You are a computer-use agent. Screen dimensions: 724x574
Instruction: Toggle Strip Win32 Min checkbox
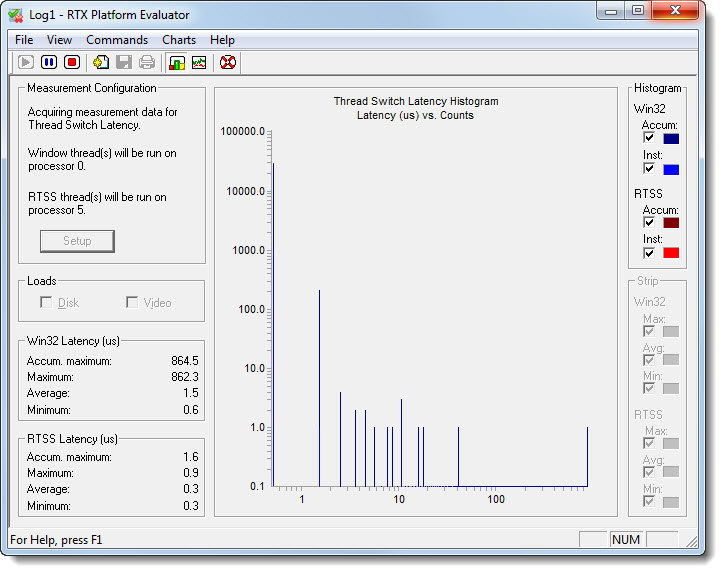pos(649,388)
